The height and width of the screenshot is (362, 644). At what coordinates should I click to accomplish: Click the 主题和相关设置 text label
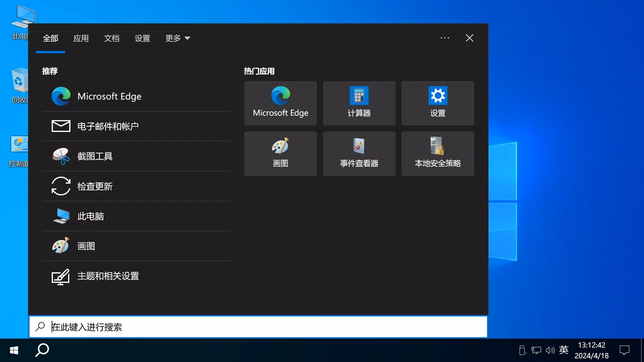(x=108, y=276)
